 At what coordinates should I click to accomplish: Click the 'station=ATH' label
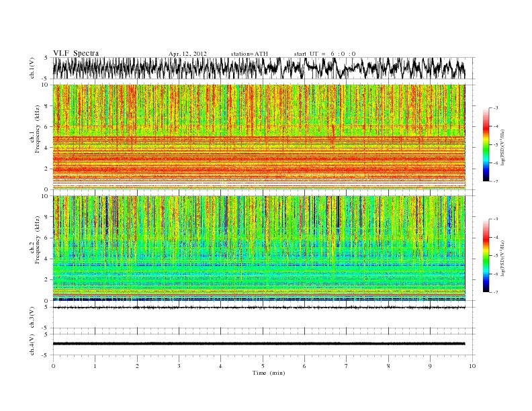[x=249, y=54]
